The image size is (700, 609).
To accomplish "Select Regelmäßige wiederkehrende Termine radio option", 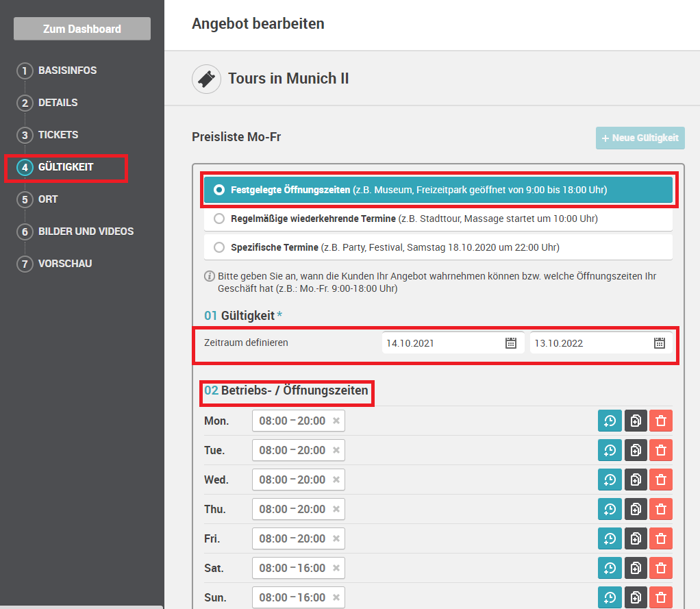I will pos(218,219).
